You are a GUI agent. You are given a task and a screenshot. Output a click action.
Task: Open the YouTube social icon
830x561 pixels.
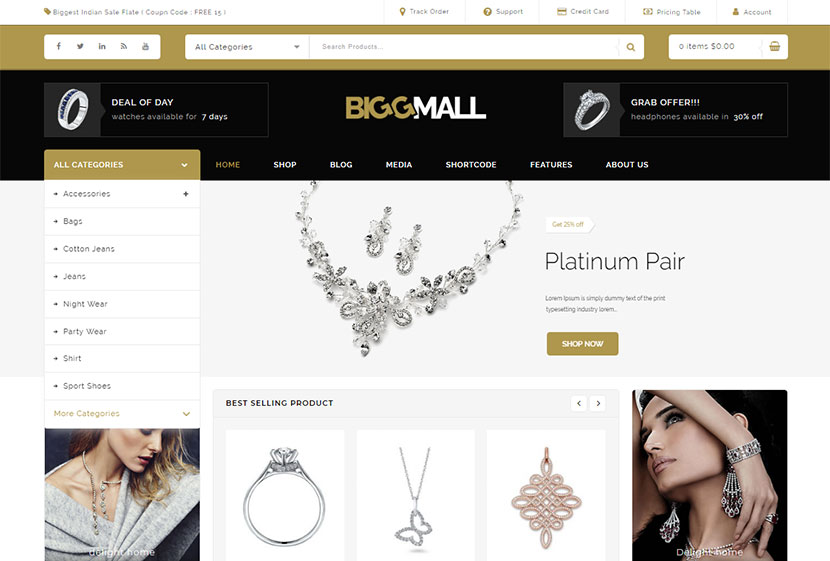(x=145, y=47)
